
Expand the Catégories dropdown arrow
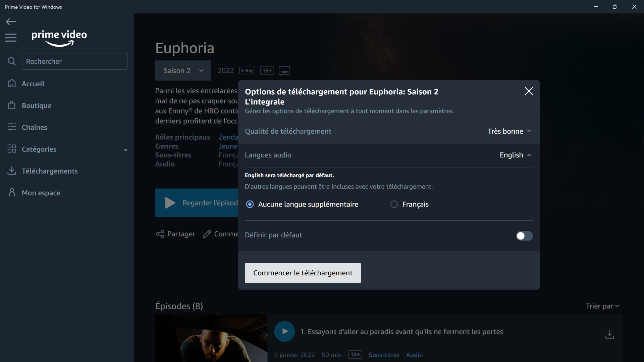[125, 150]
